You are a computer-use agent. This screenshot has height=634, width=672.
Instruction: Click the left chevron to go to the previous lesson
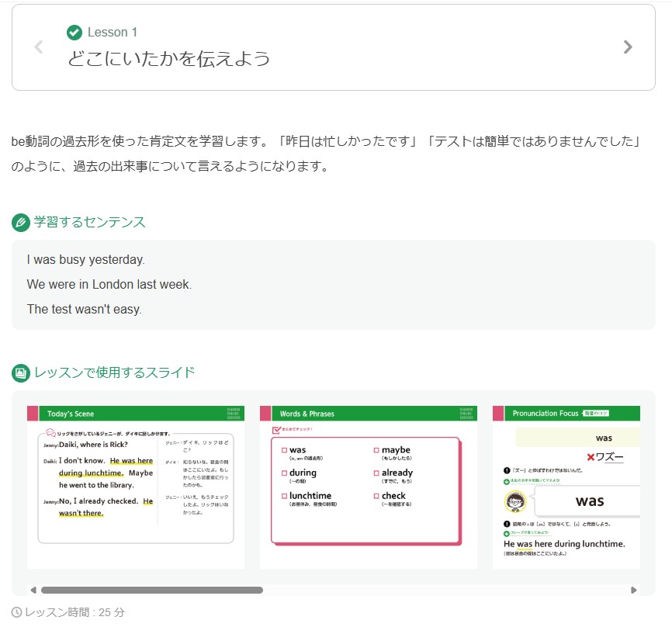[38, 47]
